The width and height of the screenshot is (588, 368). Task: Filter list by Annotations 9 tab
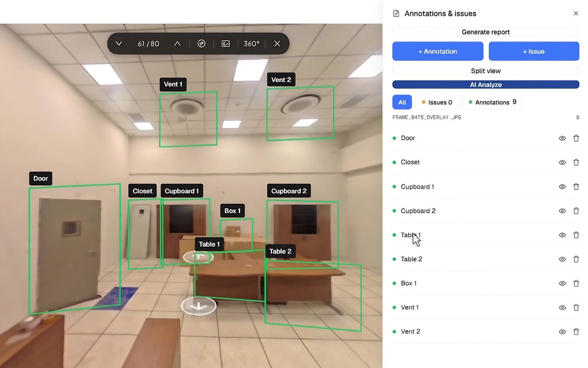(x=492, y=102)
